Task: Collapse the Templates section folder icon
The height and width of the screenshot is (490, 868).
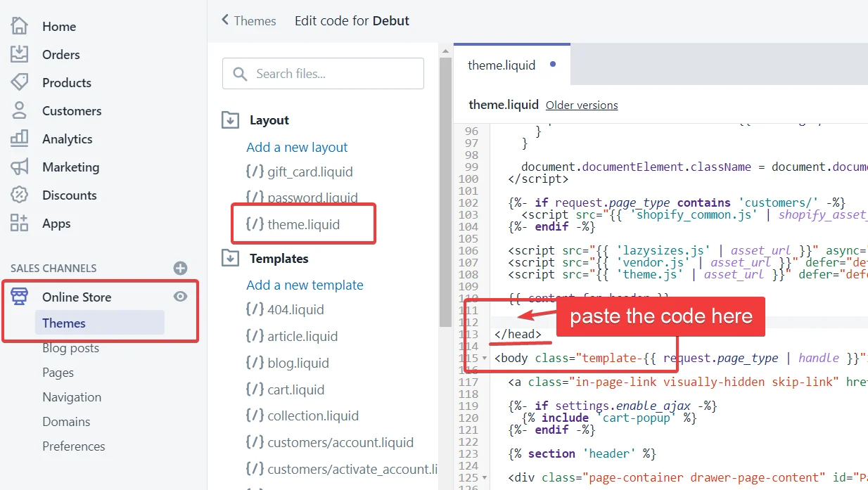Action: pyautogui.click(x=230, y=258)
